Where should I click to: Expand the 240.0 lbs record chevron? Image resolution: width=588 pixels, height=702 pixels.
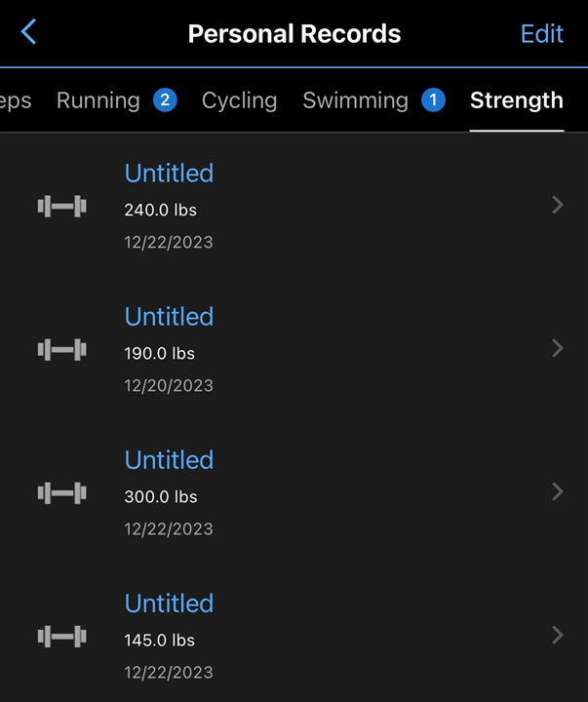coord(557,205)
